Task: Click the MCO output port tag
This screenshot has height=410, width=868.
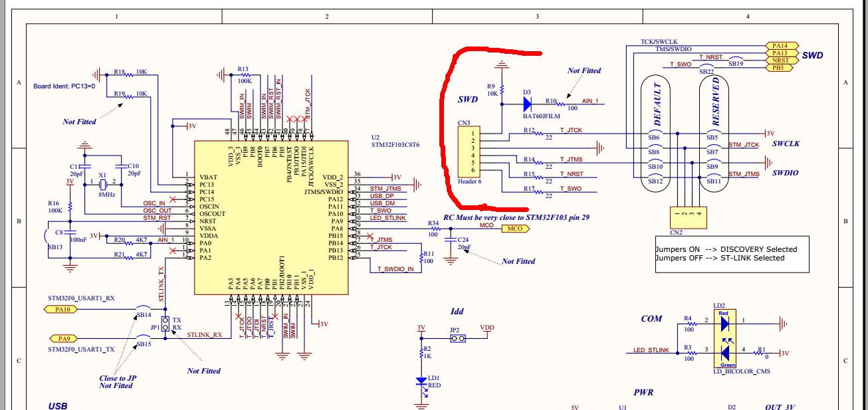Action: [x=514, y=229]
